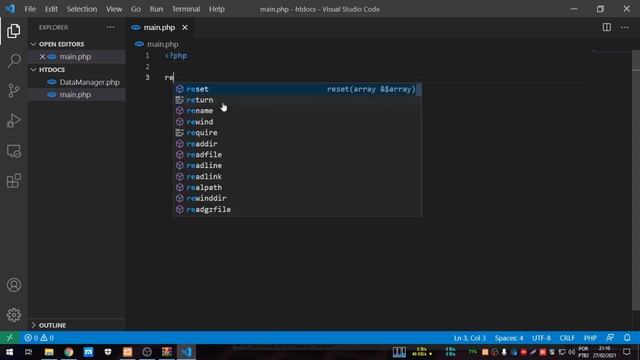640x360 pixels.
Task: Go to line via Ln 3, Col 3
Action: tap(469, 338)
